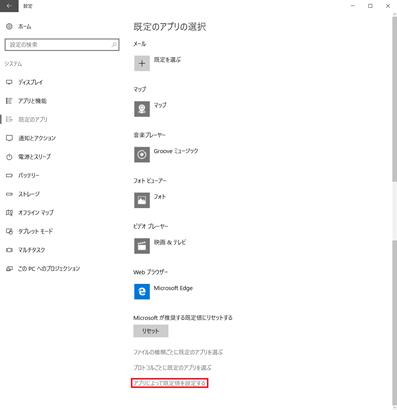Select 既定のアプリ in the sidebar
Image resolution: width=397 pixels, height=410 pixels.
tap(33, 119)
